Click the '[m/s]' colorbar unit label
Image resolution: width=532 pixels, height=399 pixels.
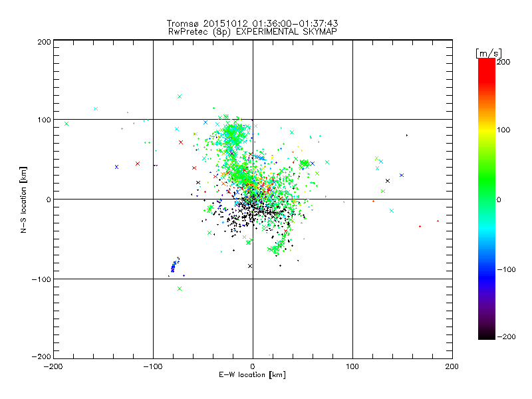coord(489,53)
